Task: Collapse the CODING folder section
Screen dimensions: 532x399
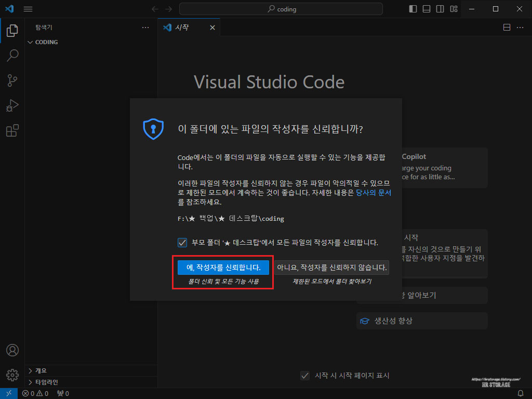Action: point(91,42)
